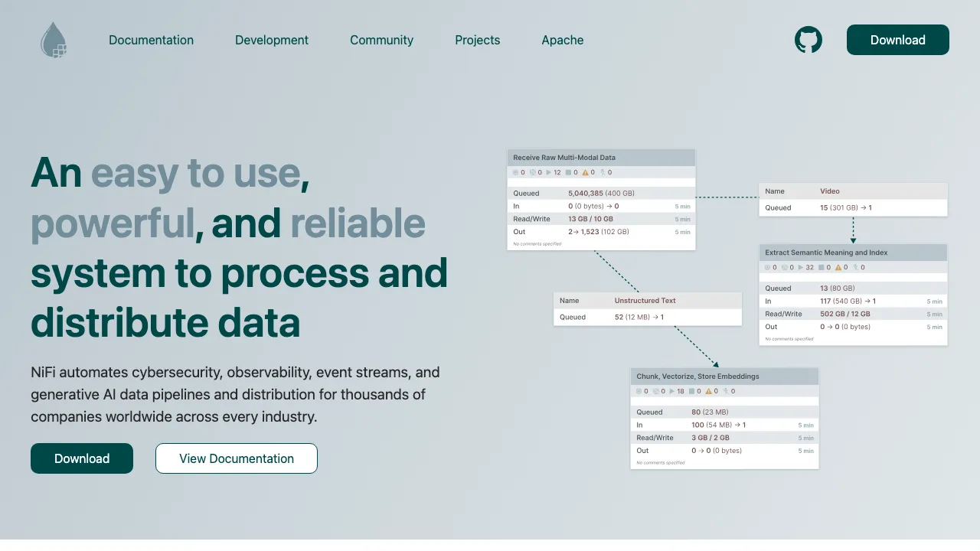Click the running play icon in Chunk, Vectorize box
Image resolution: width=980 pixels, height=551 pixels.
[x=672, y=391]
